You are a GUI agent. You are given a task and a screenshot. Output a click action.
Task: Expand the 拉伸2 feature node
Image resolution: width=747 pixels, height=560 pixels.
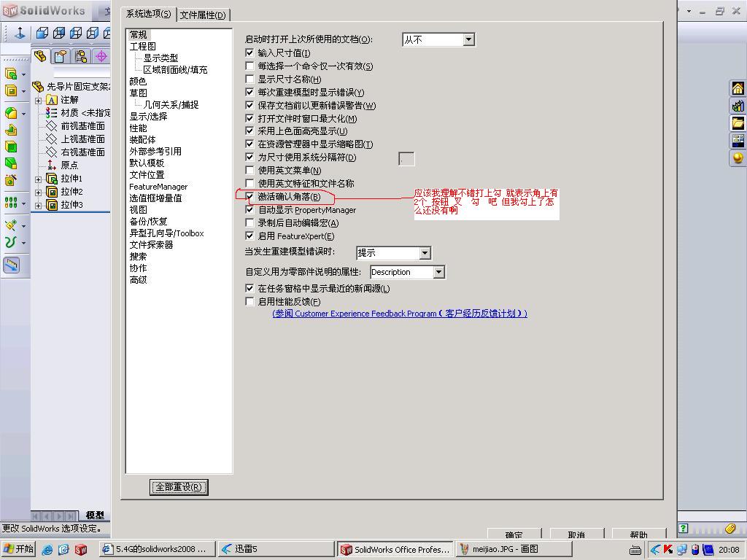pyautogui.click(x=38, y=192)
